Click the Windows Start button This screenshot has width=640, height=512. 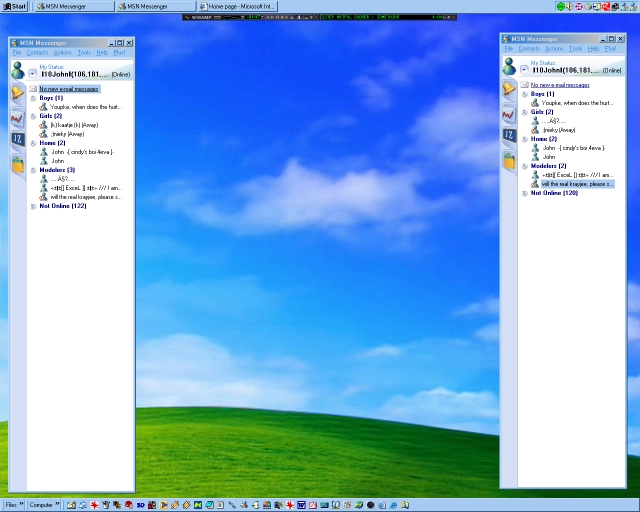pos(15,6)
